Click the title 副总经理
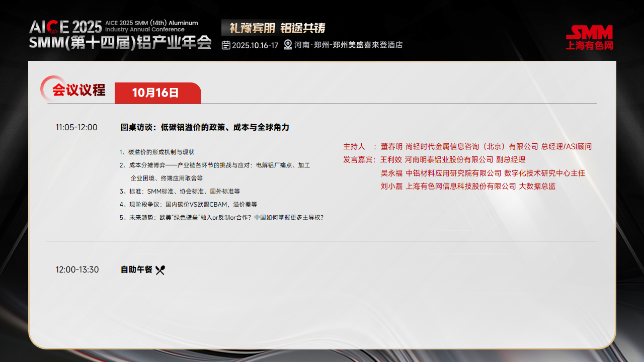 click(511, 160)
